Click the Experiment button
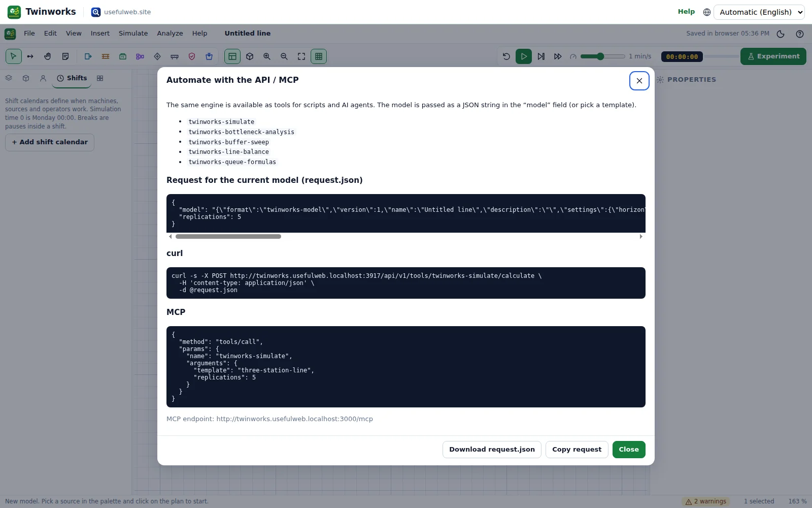This screenshot has width=812, height=508. coord(773,56)
